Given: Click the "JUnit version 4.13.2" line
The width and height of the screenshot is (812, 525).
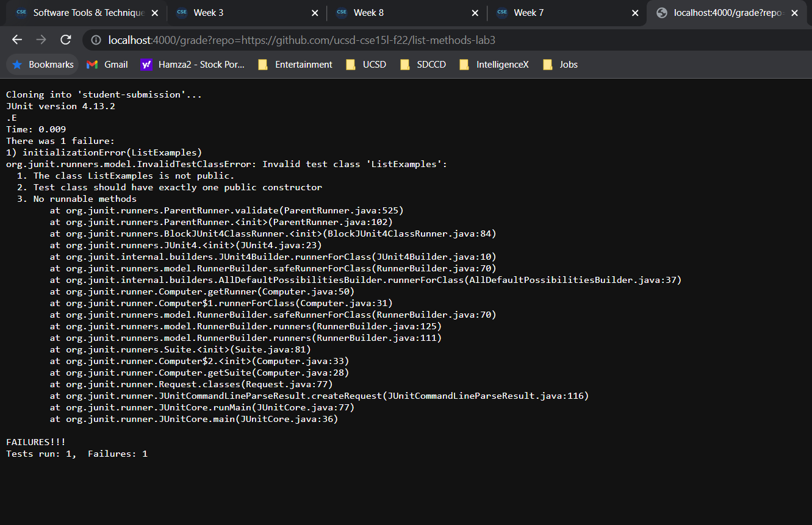Looking at the screenshot, I should [60, 106].
